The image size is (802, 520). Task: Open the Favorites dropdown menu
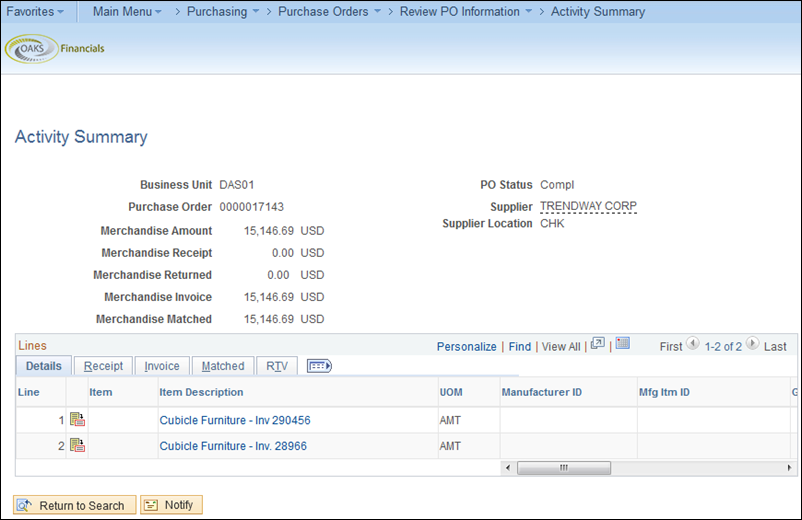(35, 12)
